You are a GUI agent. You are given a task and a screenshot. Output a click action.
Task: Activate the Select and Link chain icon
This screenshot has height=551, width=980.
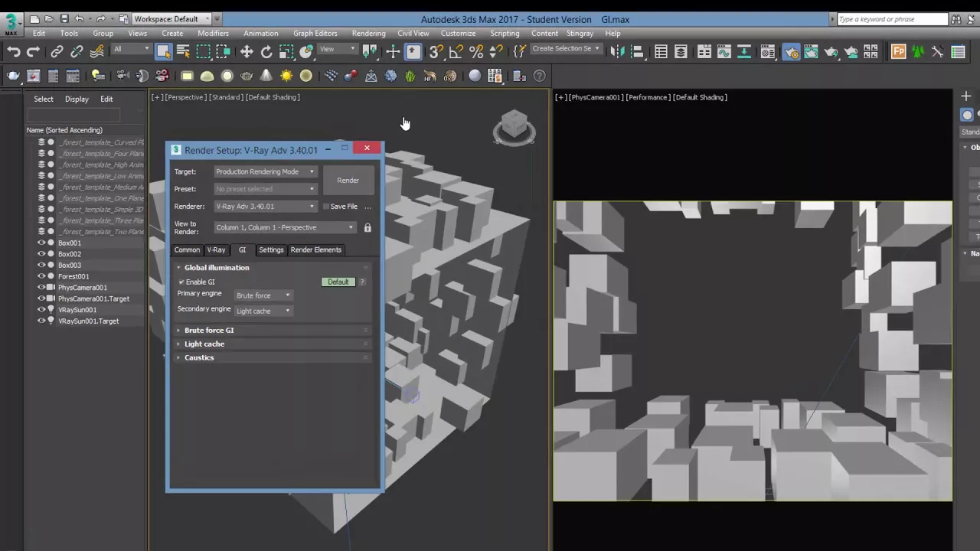point(57,52)
